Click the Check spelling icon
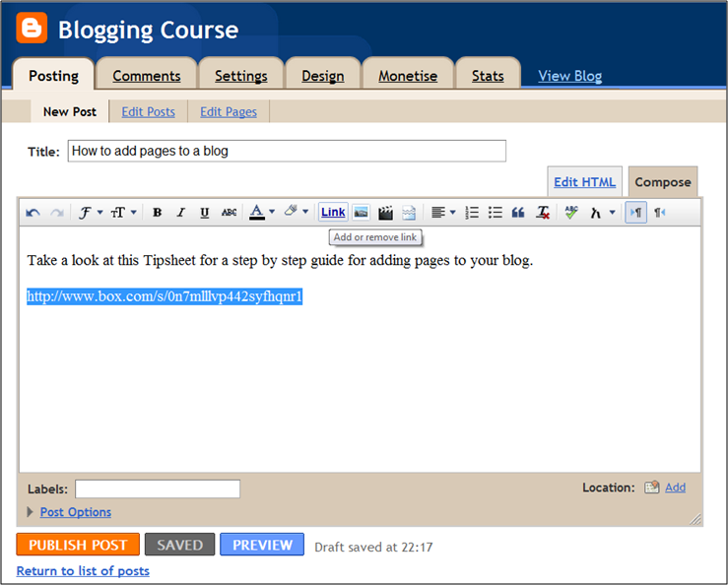The width and height of the screenshot is (728, 585). (x=571, y=212)
